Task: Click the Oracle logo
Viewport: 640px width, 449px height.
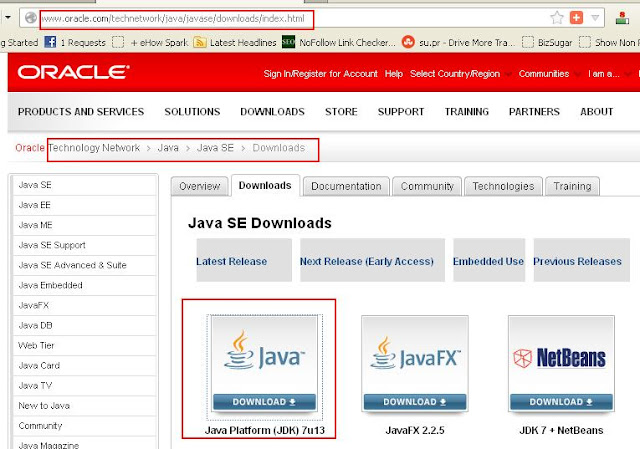Action: (73, 72)
